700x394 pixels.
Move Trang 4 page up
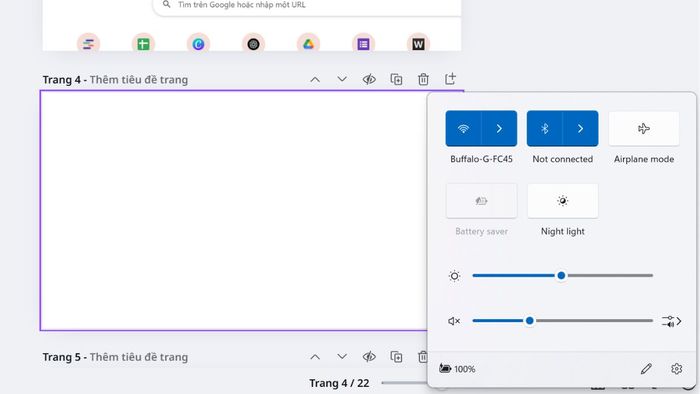pos(315,79)
